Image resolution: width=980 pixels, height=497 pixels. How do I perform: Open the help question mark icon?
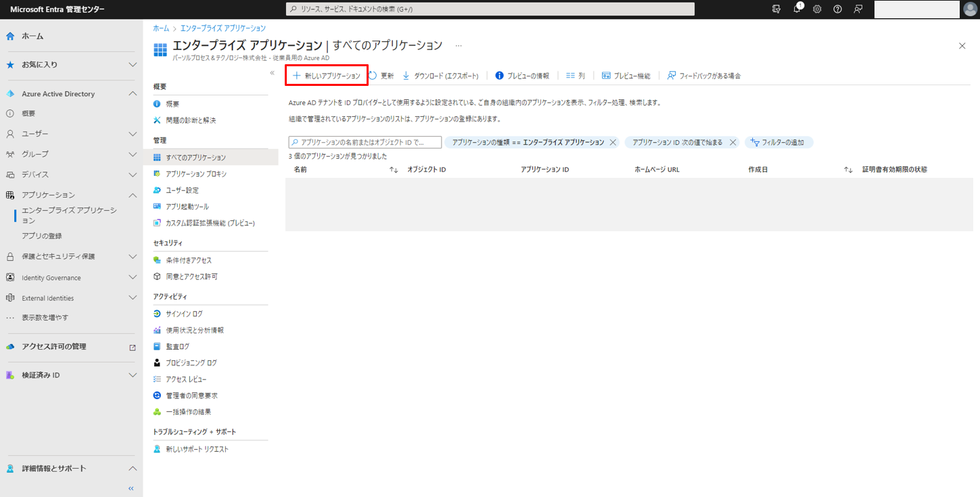pyautogui.click(x=837, y=9)
